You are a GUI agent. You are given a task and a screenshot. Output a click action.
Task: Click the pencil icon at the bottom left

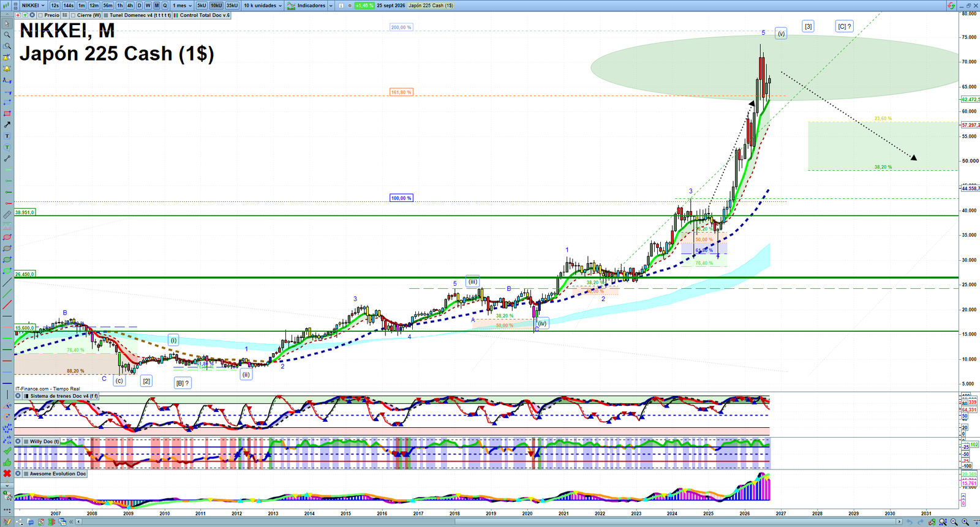(x=7, y=522)
